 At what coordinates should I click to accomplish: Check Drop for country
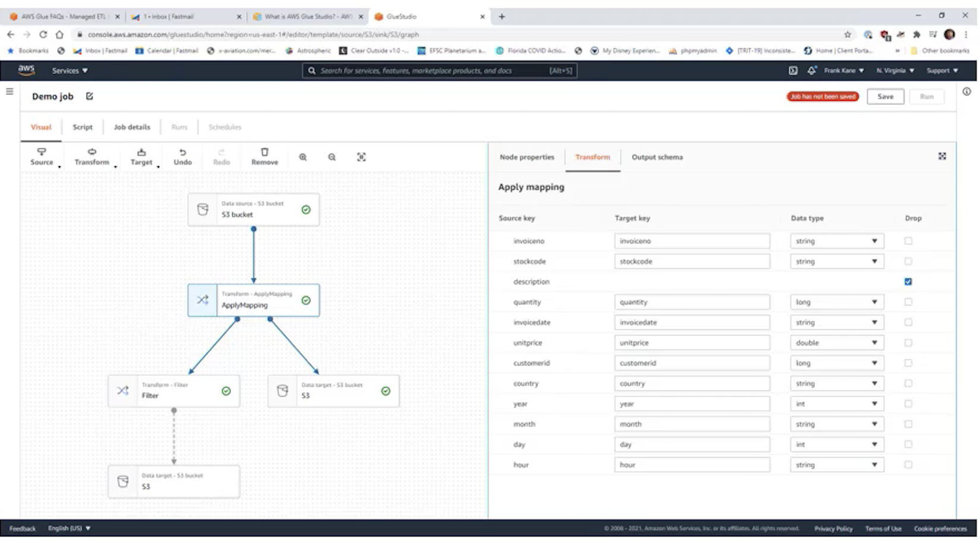tap(908, 383)
